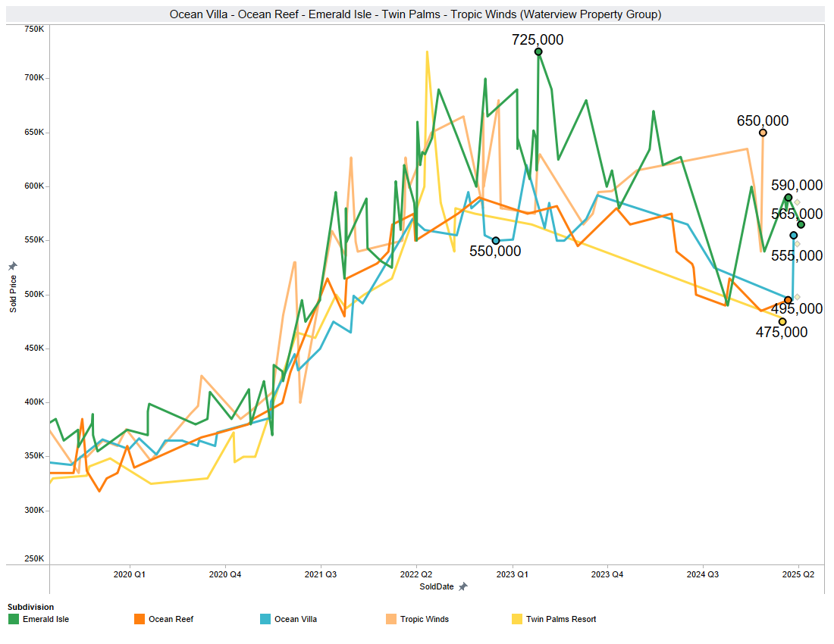Viewport: 834px width, 644px height.
Task: Select the Emerald Isle green legend swatch
Action: (14, 619)
